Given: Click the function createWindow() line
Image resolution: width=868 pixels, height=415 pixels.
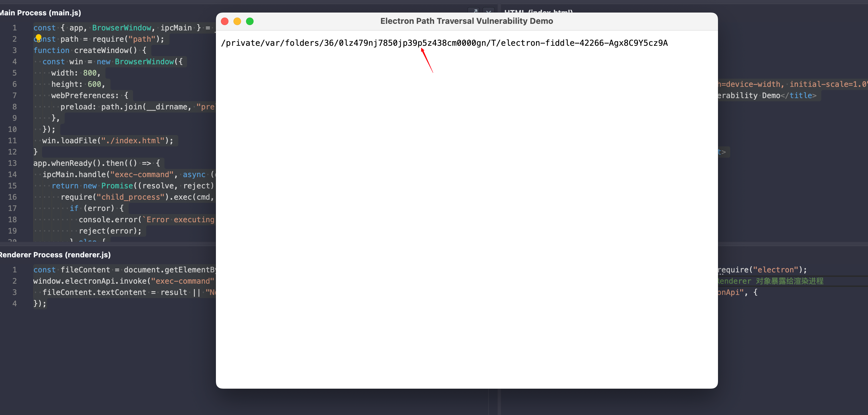Looking at the screenshot, I should point(90,50).
